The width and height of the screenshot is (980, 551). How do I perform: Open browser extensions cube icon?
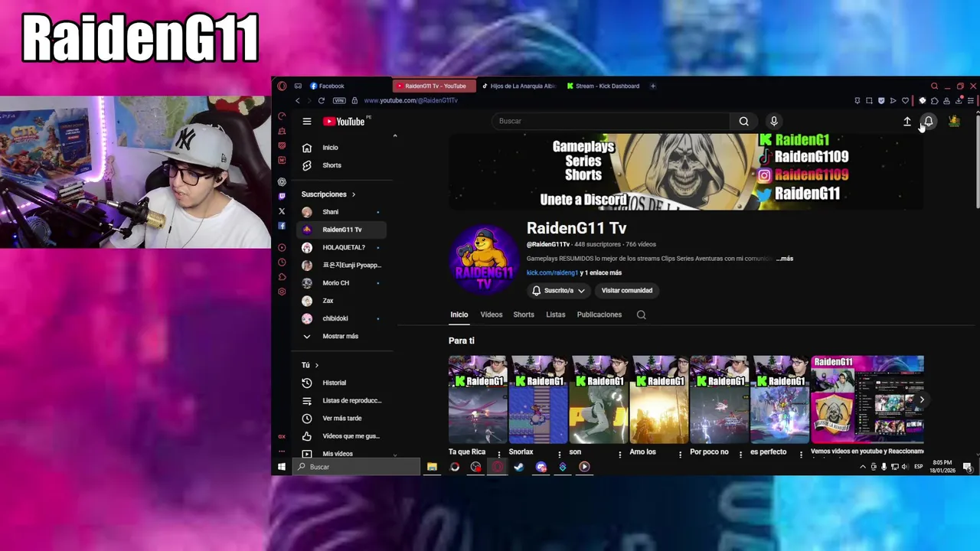[934, 100]
